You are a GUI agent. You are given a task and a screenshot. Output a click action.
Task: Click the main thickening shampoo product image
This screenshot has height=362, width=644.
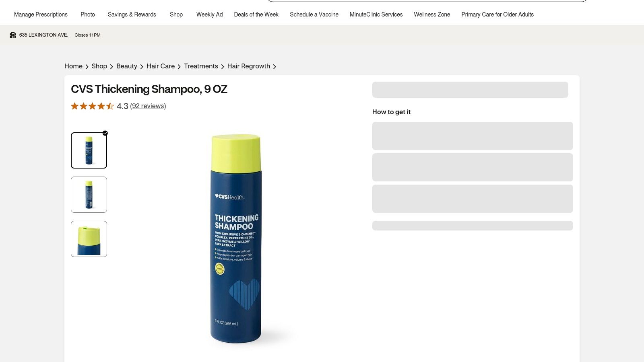pos(236,239)
